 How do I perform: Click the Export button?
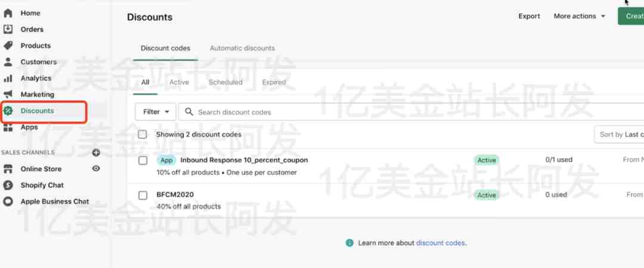[x=529, y=16]
